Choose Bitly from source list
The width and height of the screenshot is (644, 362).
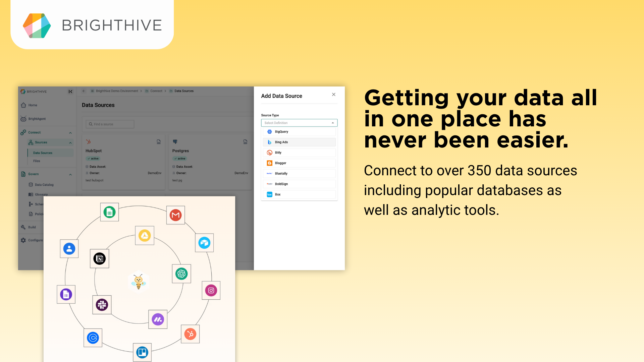pyautogui.click(x=299, y=153)
